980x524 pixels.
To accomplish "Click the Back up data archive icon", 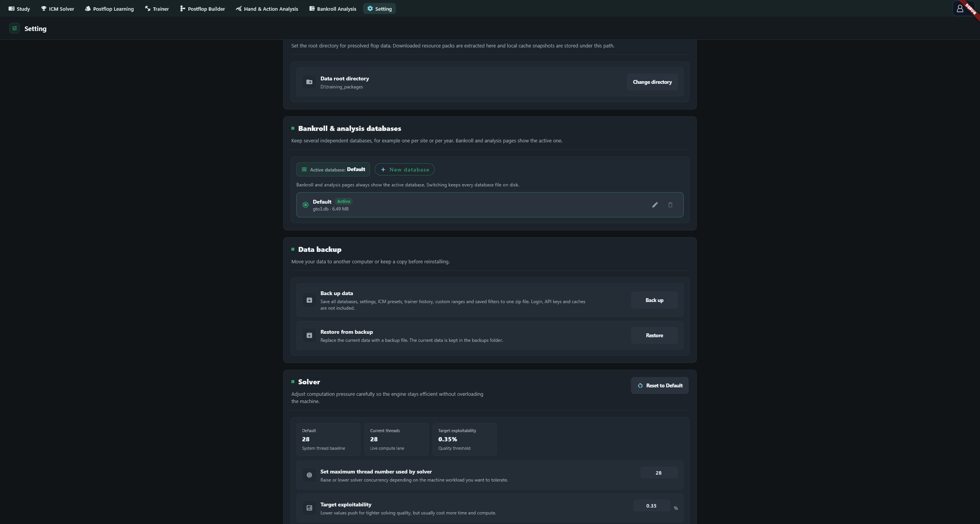I will click(x=309, y=300).
